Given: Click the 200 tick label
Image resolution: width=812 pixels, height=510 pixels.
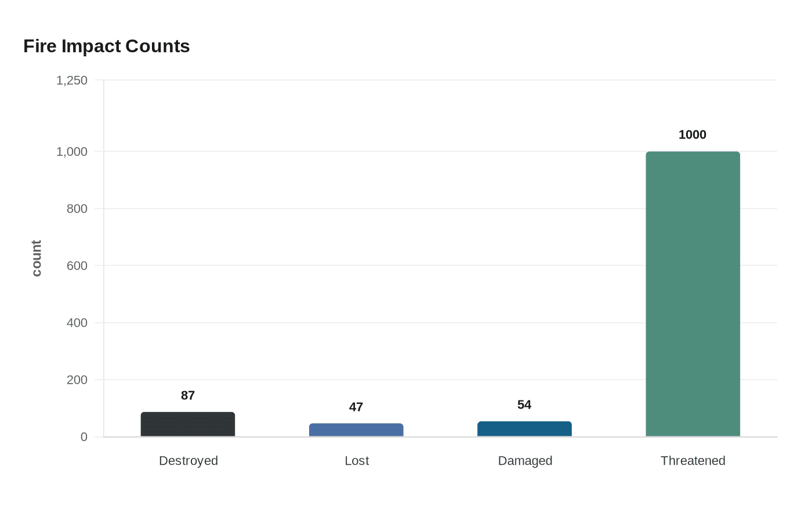Looking at the screenshot, I should coord(78,380).
